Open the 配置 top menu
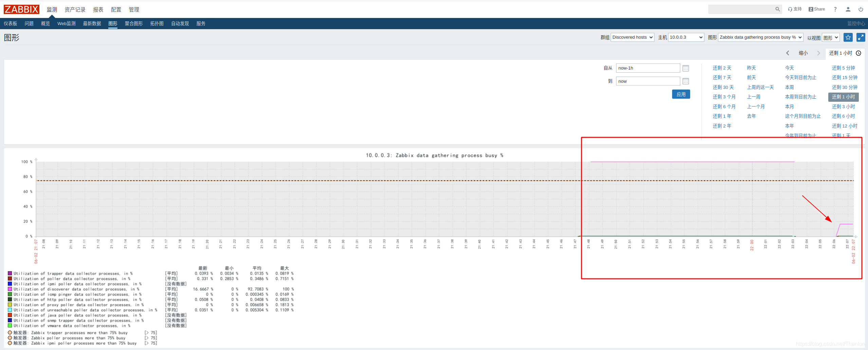868x350 pixels. pyautogui.click(x=116, y=9)
